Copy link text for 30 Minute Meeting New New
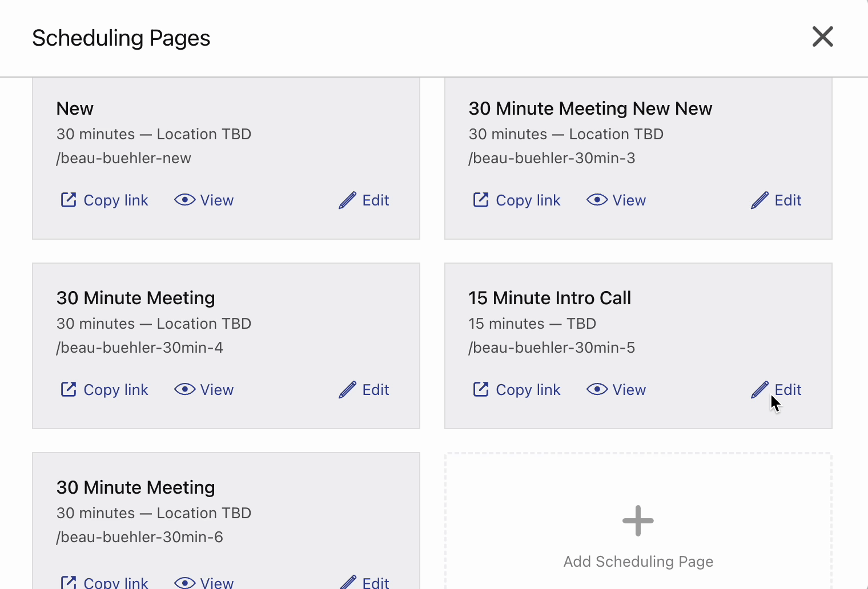868x589 pixels. [528, 200]
